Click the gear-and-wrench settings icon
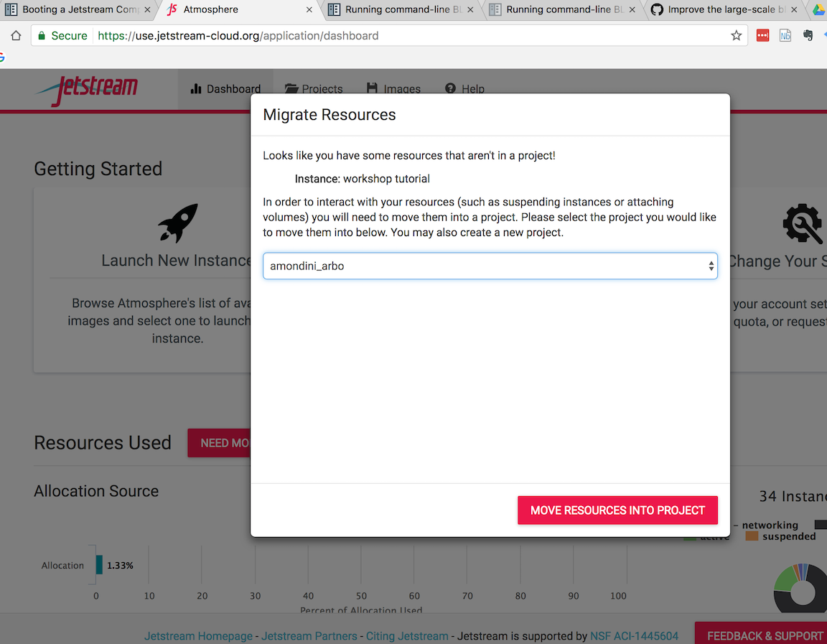827x644 pixels. [x=802, y=223]
